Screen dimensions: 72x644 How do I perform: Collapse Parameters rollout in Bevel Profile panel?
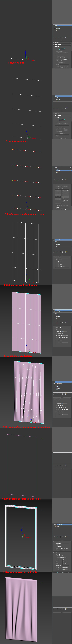point(54,542)
